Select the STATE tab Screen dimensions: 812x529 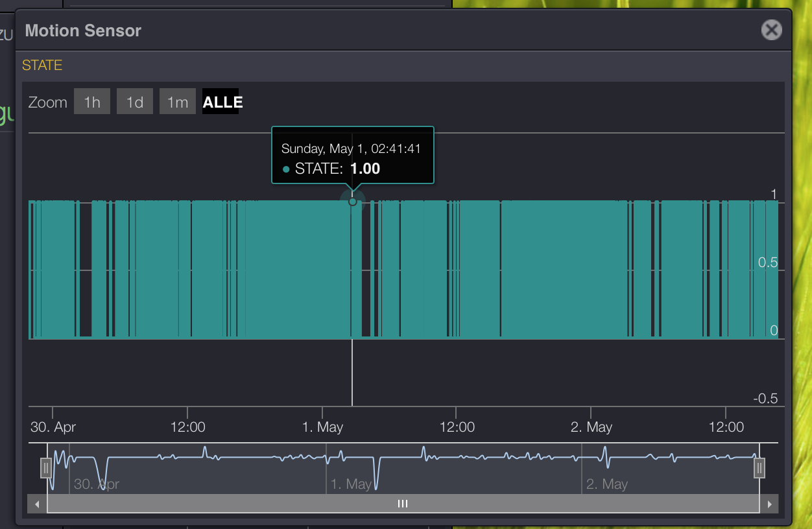(42, 65)
